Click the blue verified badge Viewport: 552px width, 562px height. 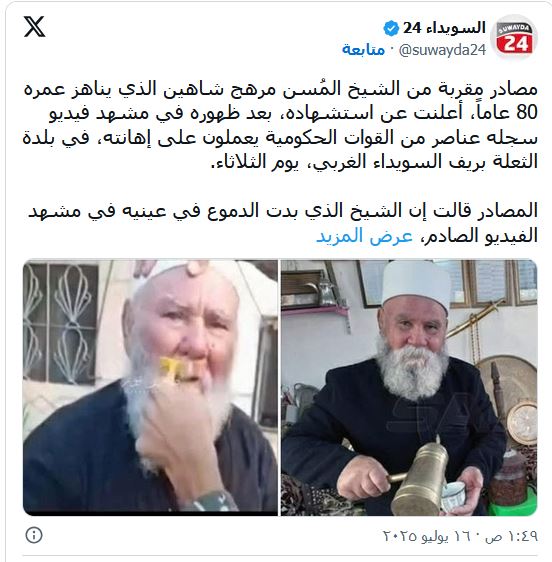(391, 28)
